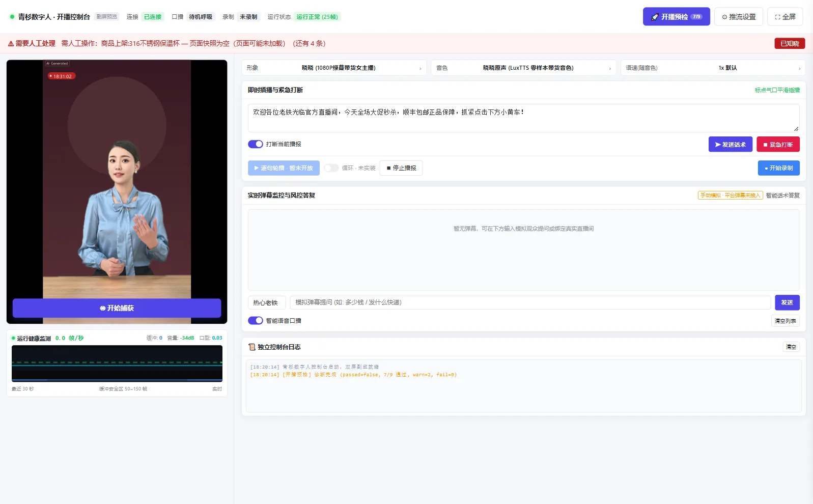Click the 待机呼吸 status badge
The image size is (813, 504).
201,17
